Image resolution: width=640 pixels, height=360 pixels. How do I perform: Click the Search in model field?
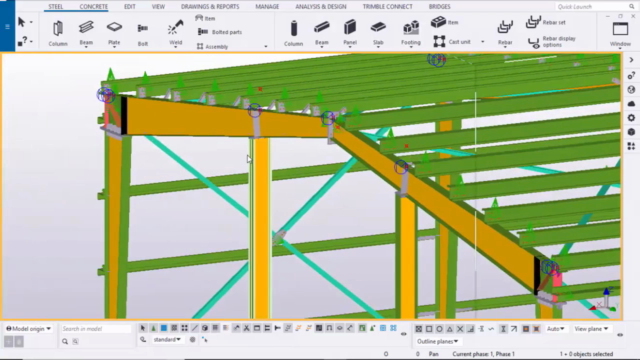(96, 329)
